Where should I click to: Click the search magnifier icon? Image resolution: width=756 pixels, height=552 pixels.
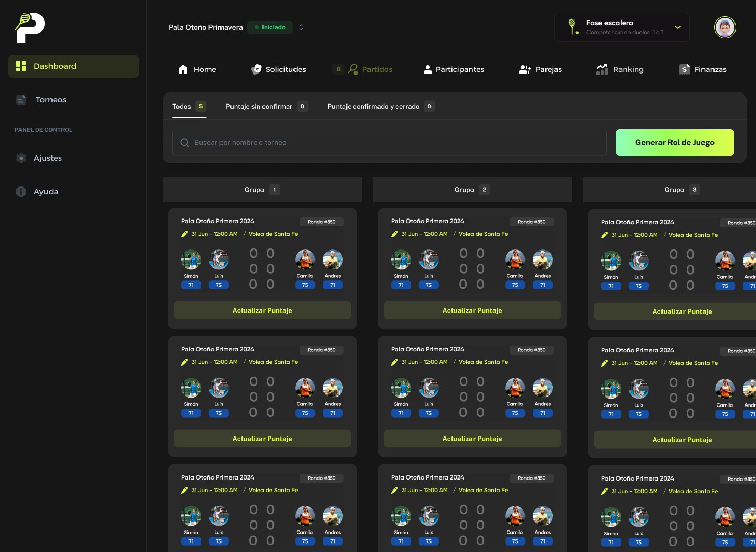[x=185, y=143]
